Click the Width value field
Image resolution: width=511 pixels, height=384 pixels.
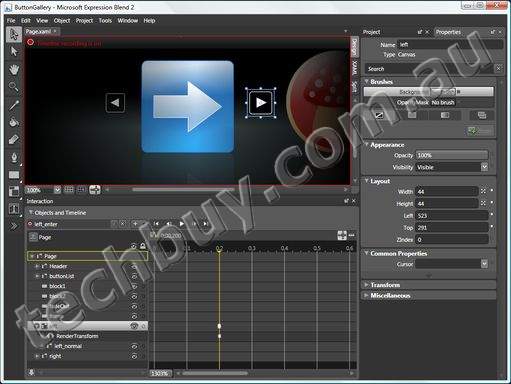point(446,192)
